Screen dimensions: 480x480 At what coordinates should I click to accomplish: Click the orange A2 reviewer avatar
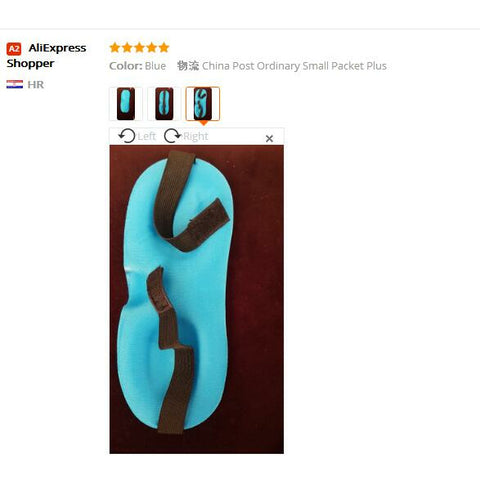click(14, 49)
